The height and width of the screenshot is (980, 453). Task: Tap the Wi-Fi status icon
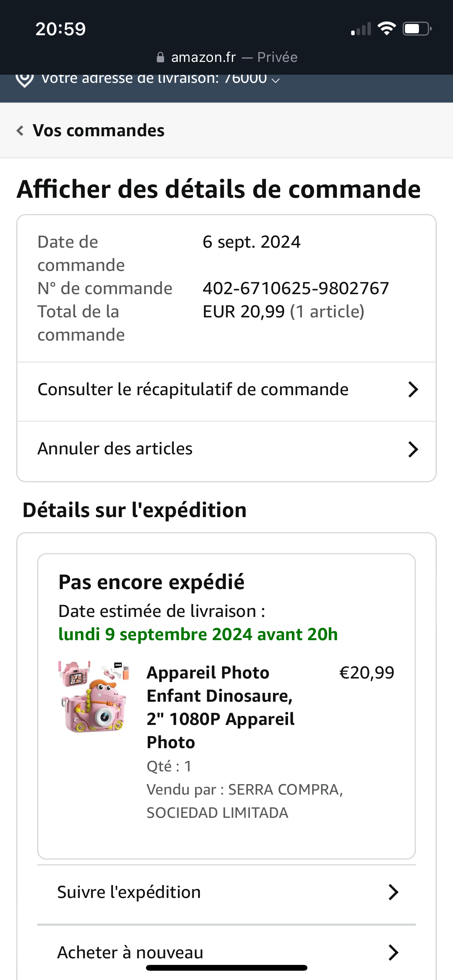(386, 29)
